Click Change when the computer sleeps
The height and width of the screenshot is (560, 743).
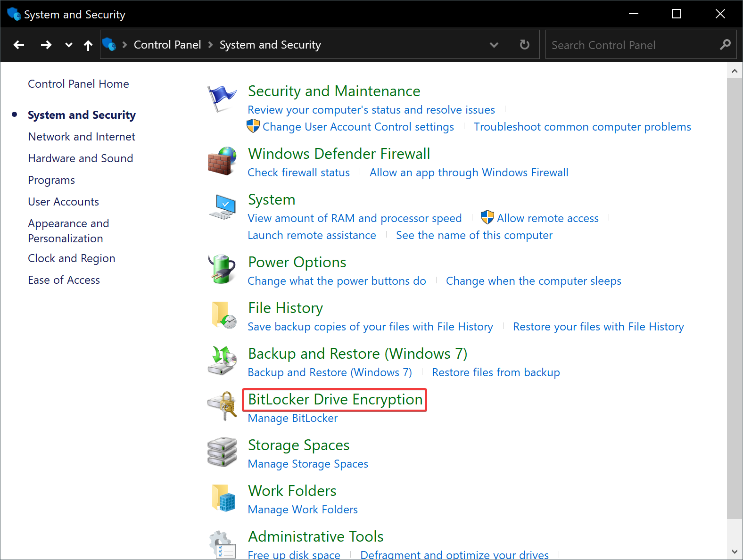pyautogui.click(x=534, y=281)
